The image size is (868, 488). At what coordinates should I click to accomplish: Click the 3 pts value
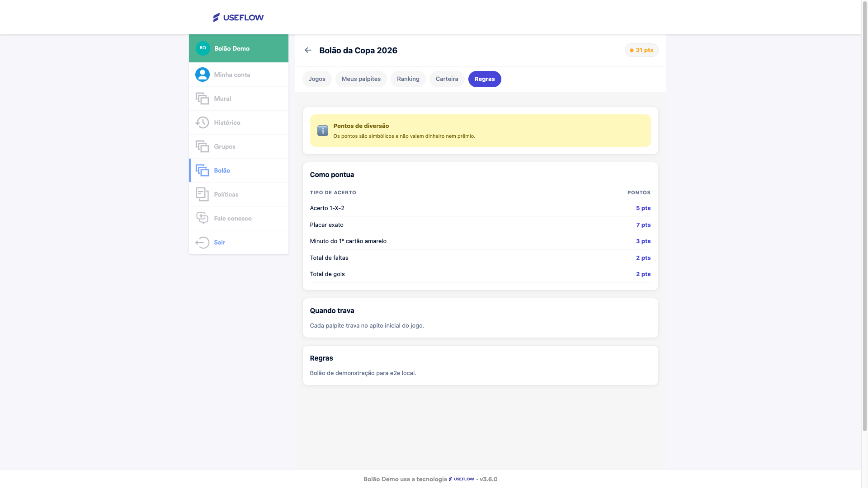[x=643, y=241]
